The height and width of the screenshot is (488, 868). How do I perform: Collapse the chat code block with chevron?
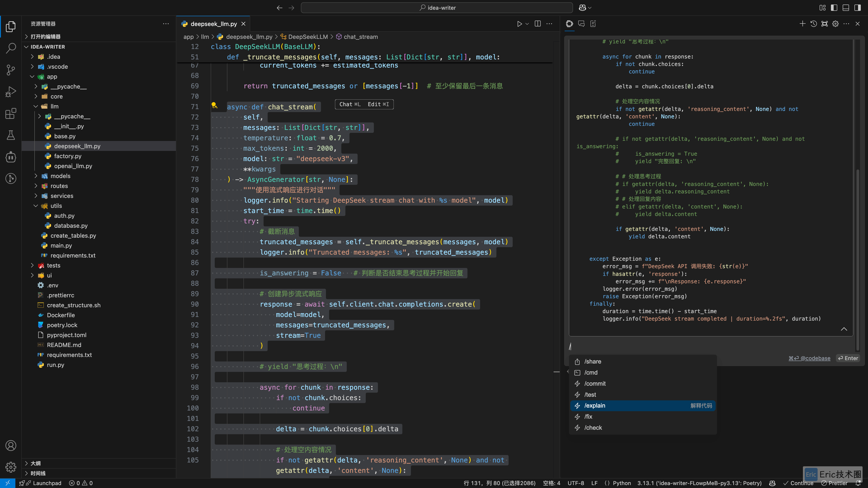[x=844, y=329]
